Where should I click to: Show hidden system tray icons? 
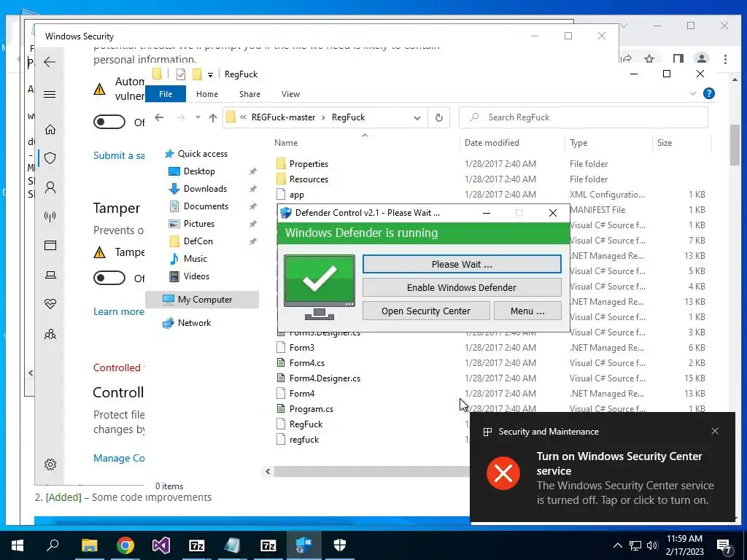pos(617,545)
